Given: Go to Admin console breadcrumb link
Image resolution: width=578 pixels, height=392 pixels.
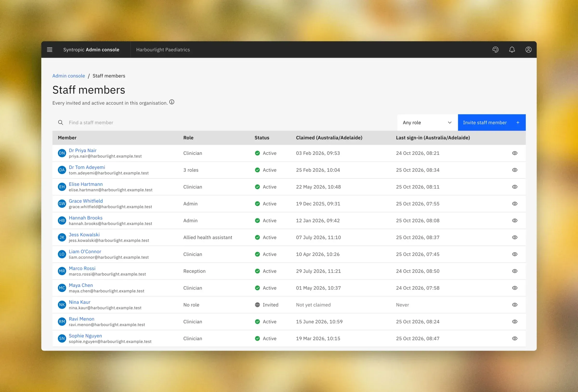Looking at the screenshot, I should pyautogui.click(x=69, y=76).
